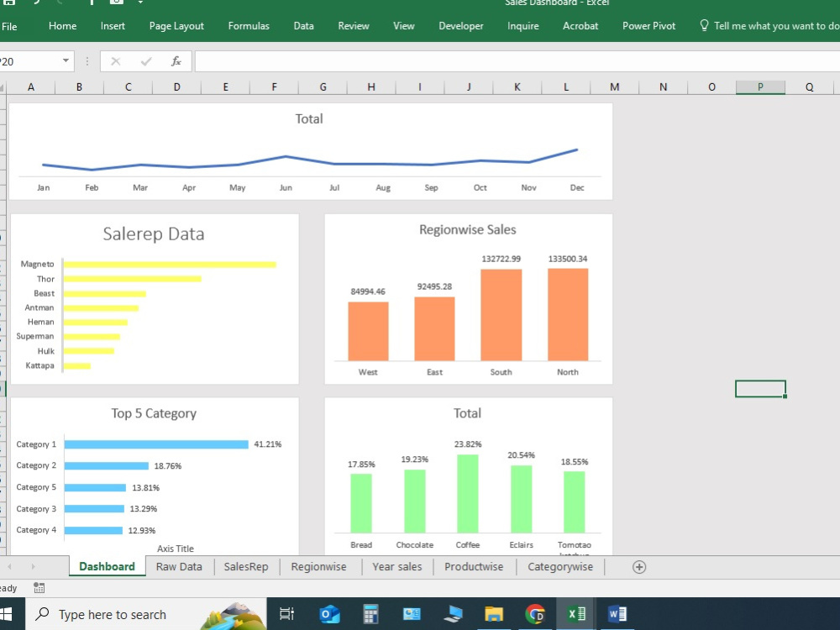Screen dimensions: 840x630
Task: Open Outlook from the taskbar
Action: pos(329,614)
